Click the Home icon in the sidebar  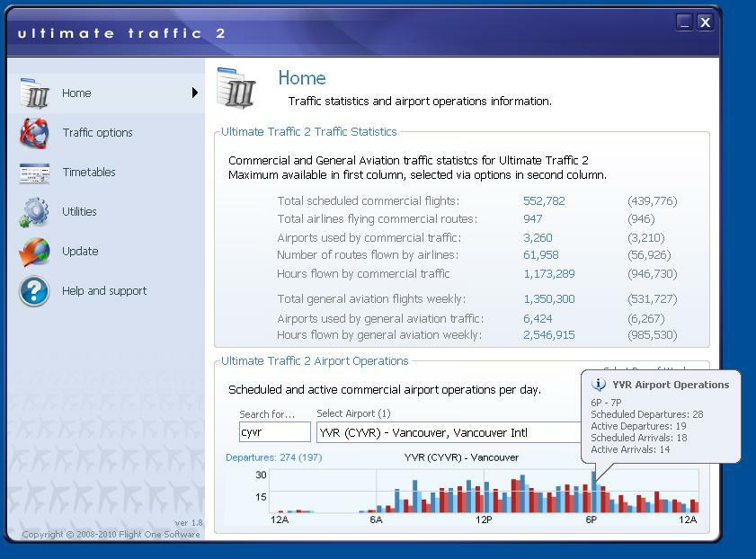[35, 93]
